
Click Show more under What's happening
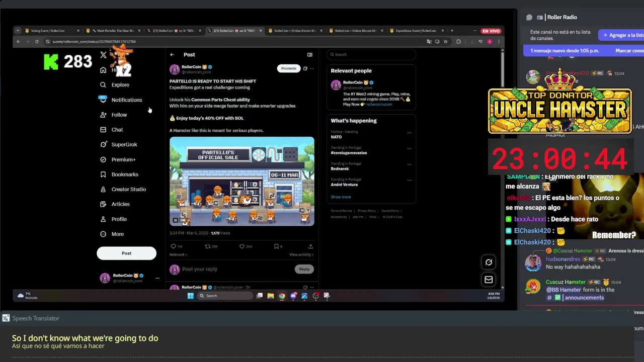tap(341, 197)
